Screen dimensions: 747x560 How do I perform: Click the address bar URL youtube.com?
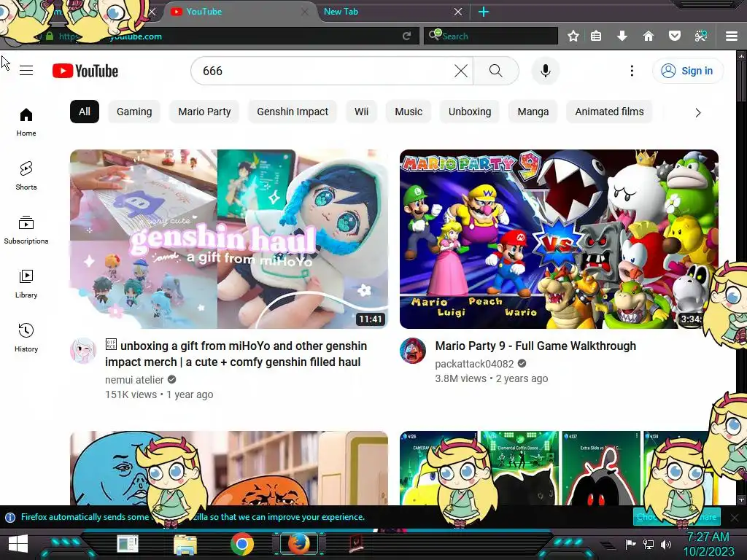point(136,36)
